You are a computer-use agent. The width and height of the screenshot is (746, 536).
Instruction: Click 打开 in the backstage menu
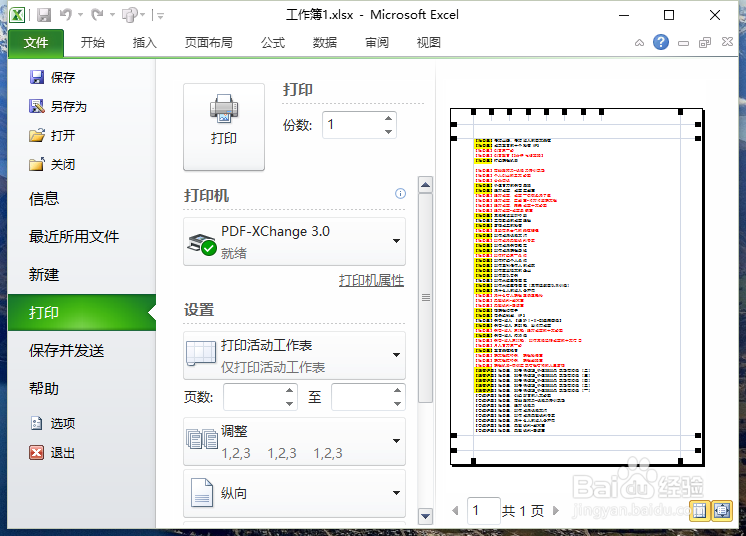[52, 135]
